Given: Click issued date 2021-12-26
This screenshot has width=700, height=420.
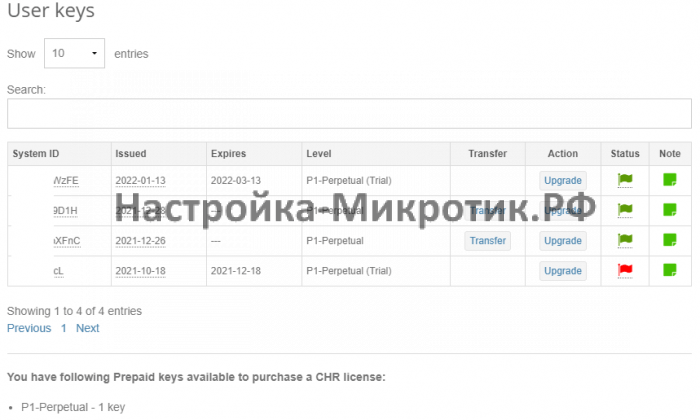Looking at the screenshot, I should tap(140, 241).
